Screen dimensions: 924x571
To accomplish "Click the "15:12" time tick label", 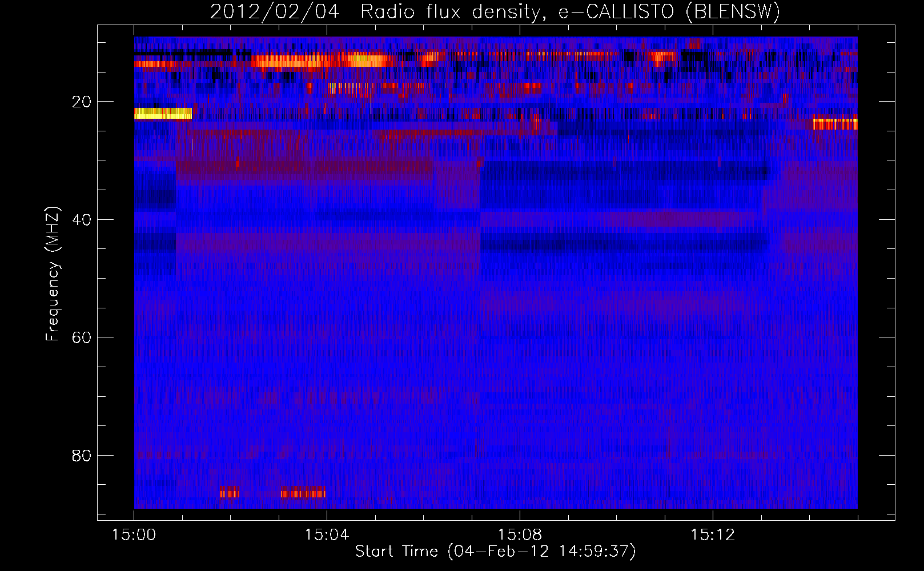I will point(713,535).
